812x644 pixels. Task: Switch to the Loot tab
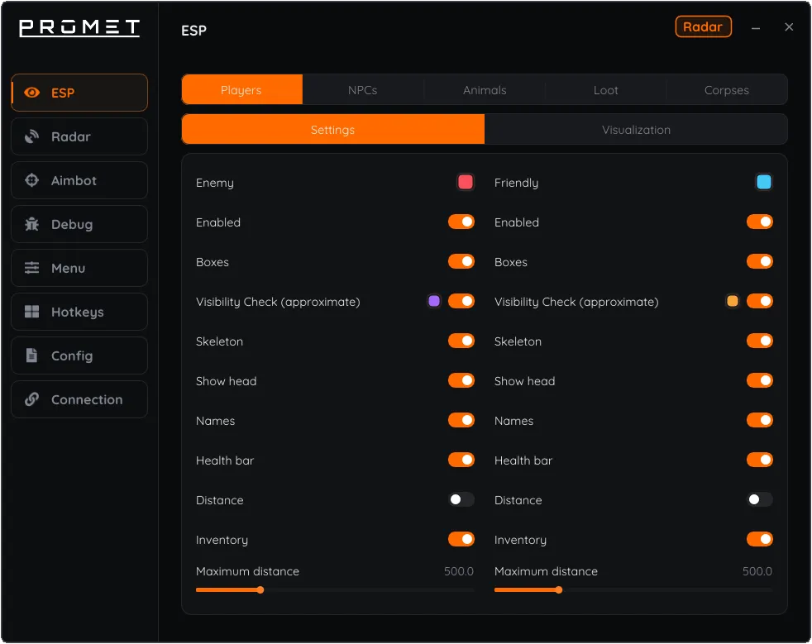click(x=605, y=90)
